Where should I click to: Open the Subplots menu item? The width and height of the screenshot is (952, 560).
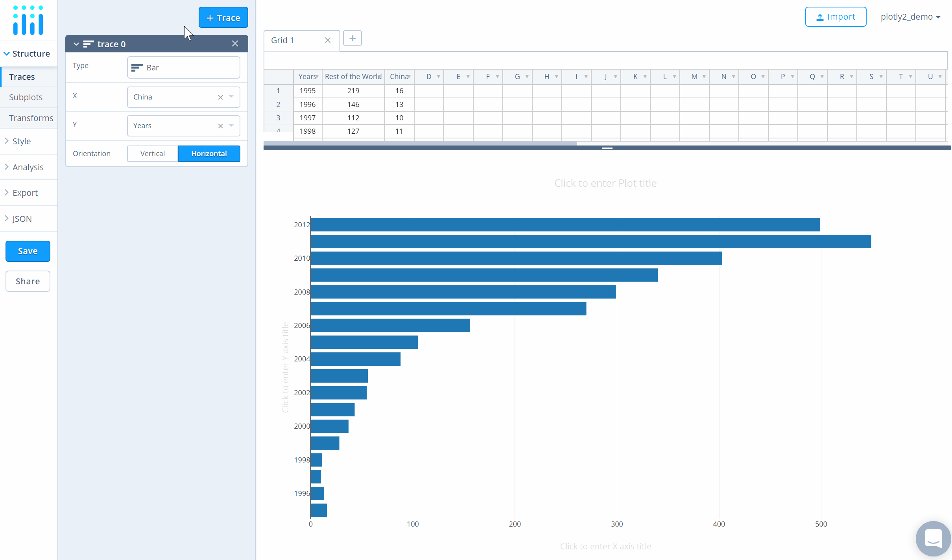pyautogui.click(x=26, y=97)
